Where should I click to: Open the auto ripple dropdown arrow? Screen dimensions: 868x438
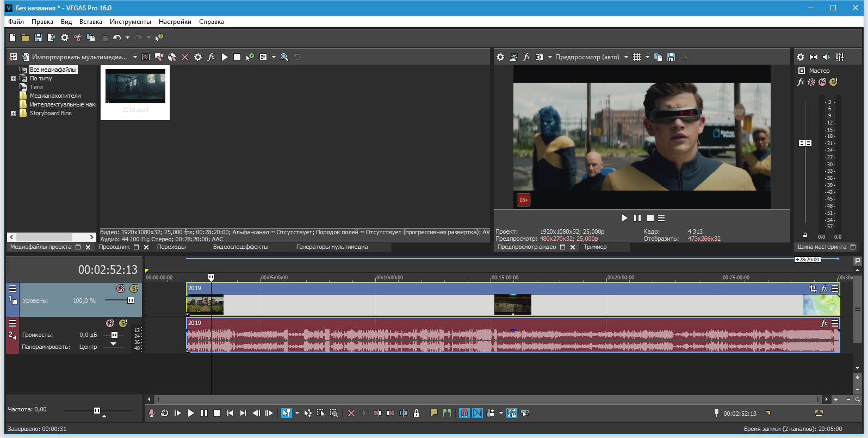coord(501,413)
